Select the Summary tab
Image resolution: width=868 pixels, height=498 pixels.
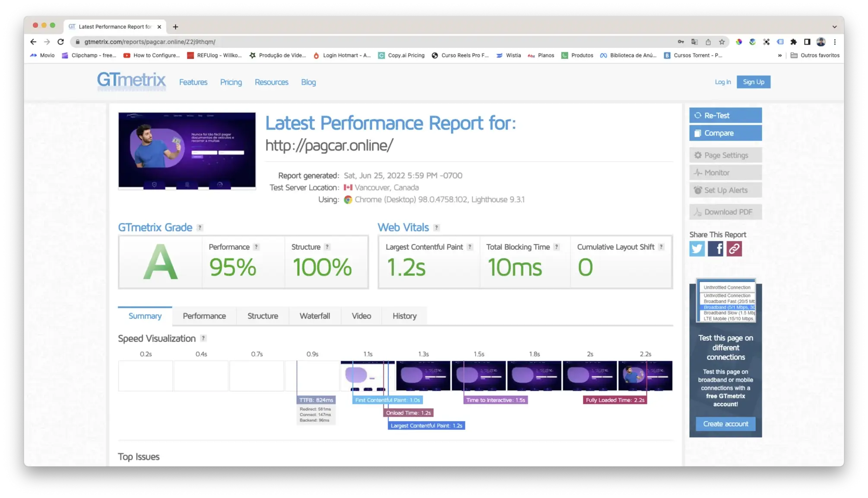(145, 316)
